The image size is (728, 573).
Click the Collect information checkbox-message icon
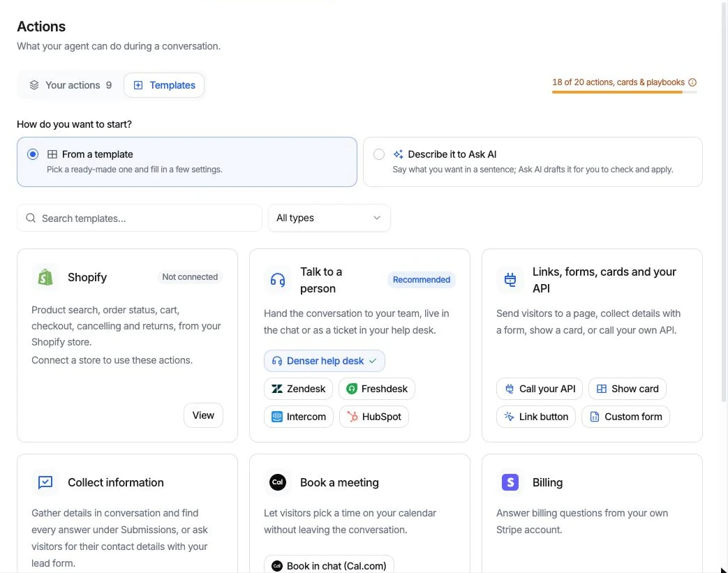[45, 482]
